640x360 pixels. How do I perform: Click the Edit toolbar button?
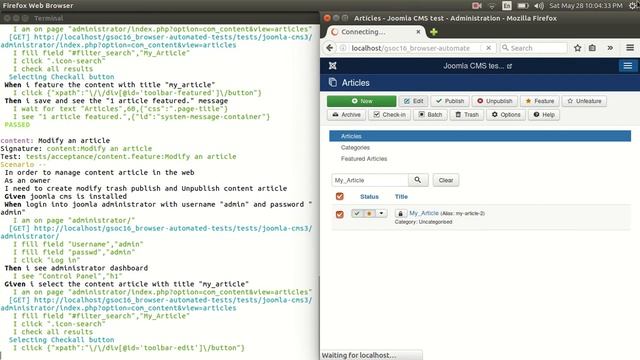point(413,101)
